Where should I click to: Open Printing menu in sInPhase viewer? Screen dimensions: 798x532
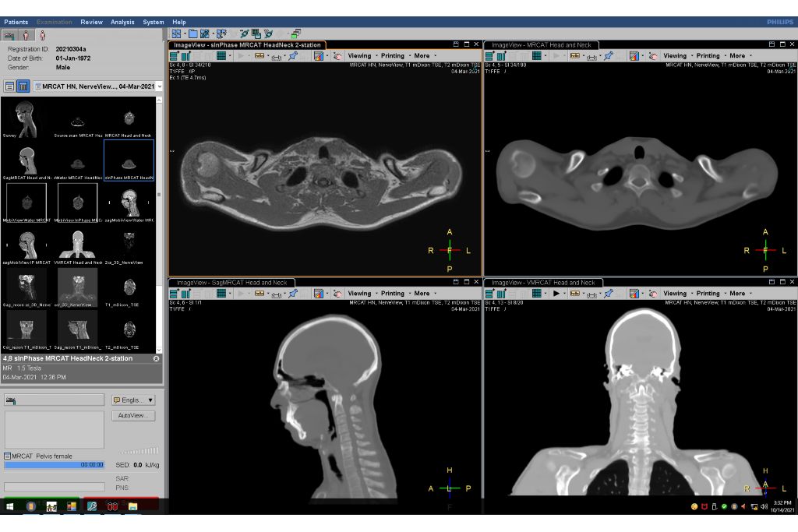click(x=393, y=56)
